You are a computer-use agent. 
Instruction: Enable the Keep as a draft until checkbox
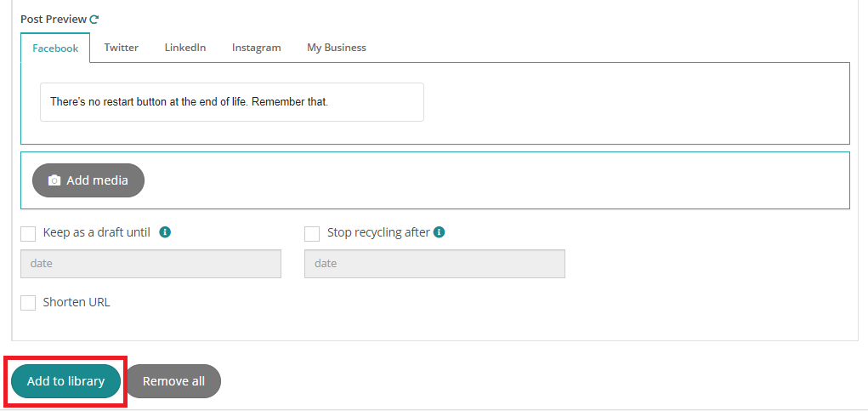click(x=28, y=234)
